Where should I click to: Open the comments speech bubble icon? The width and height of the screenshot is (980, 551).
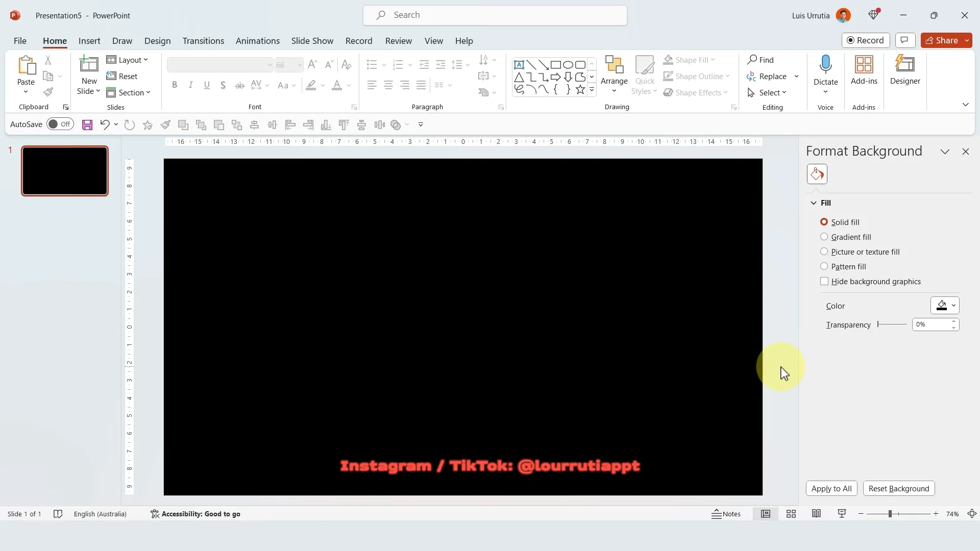coord(905,40)
